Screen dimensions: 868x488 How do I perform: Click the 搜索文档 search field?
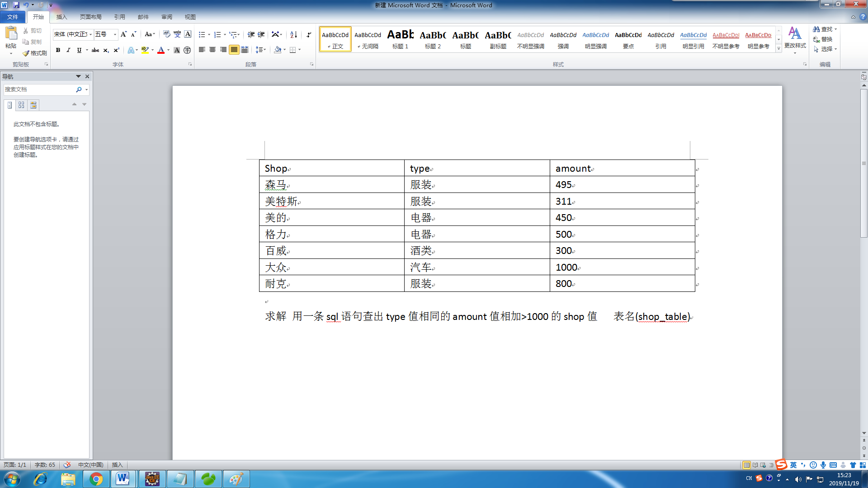click(x=38, y=89)
